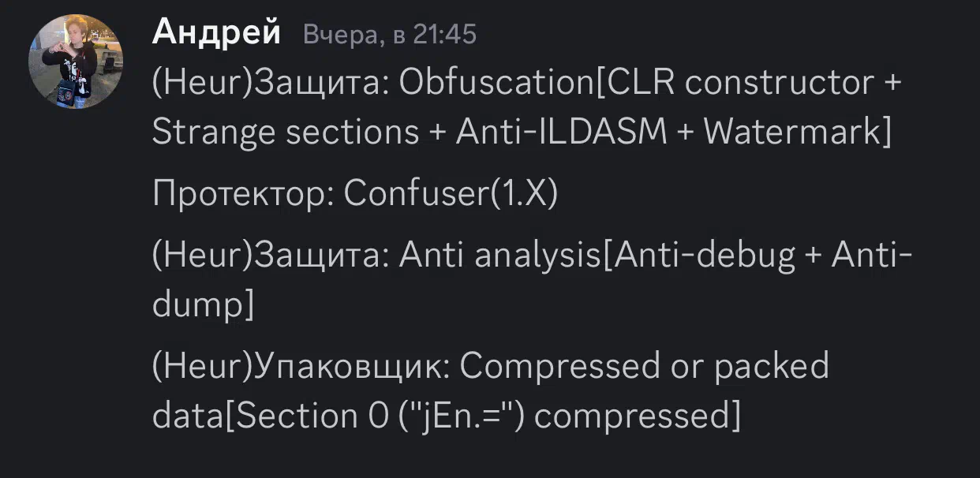Open Андрей's round profile avatar
The image size is (980, 478).
point(76,61)
